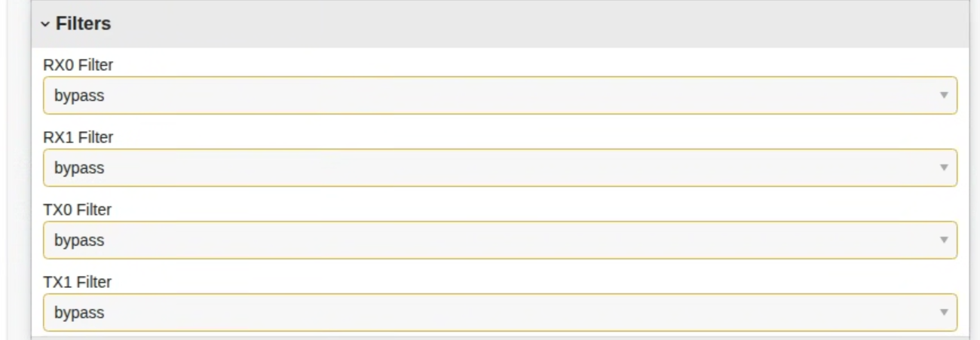This screenshot has height=340, width=980.
Task: Click the RX1 Filter label
Action: [x=78, y=137]
